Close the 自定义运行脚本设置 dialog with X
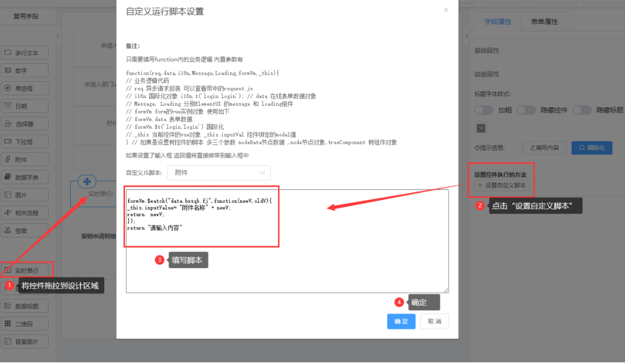This screenshot has height=364, width=625. (x=446, y=10)
